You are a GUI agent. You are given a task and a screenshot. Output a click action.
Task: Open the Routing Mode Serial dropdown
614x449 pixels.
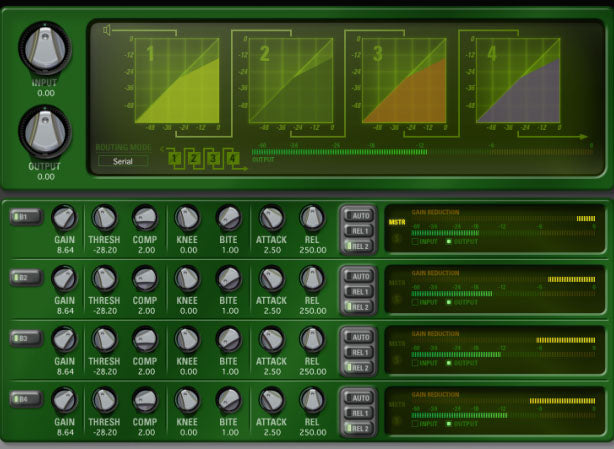(122, 160)
